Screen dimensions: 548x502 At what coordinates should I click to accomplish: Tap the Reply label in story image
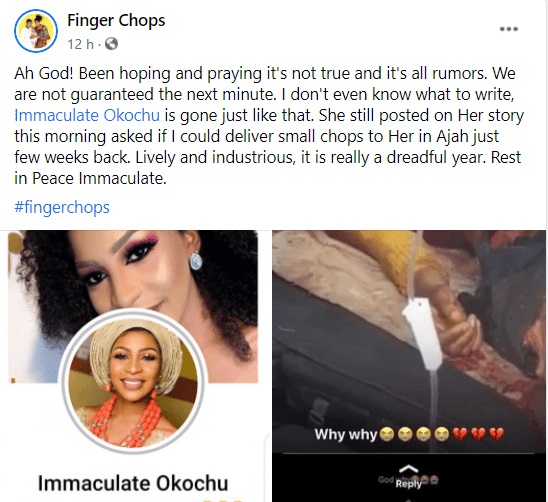click(409, 484)
